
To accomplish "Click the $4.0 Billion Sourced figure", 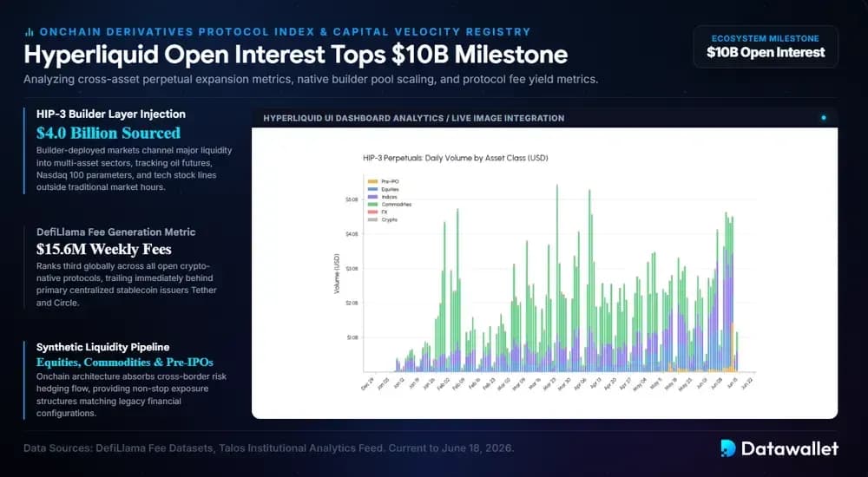I will [108, 133].
